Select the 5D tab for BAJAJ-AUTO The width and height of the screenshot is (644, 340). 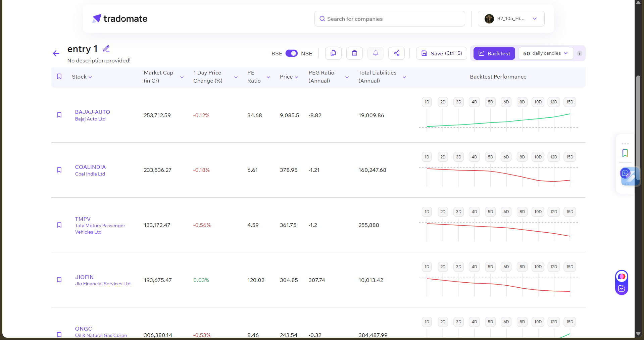490,102
